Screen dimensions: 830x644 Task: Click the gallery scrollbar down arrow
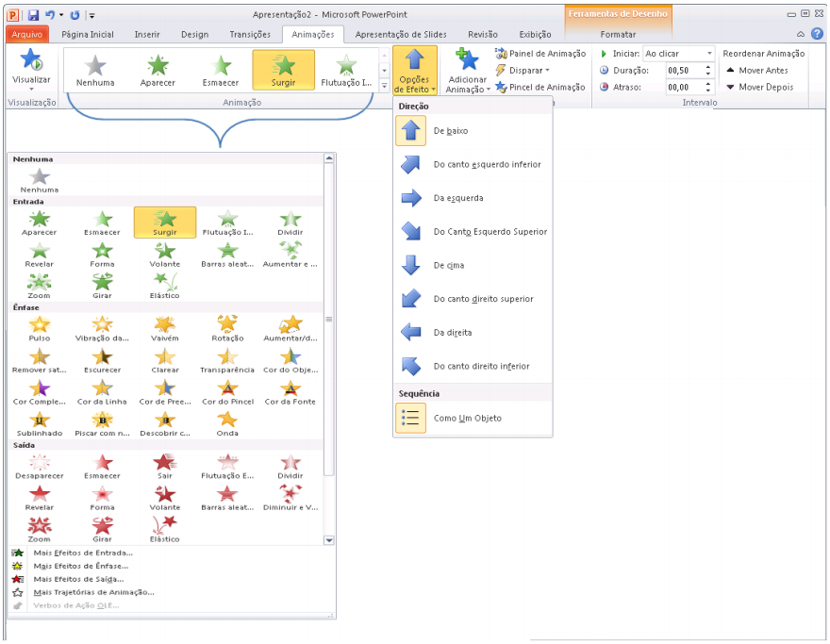point(329,540)
